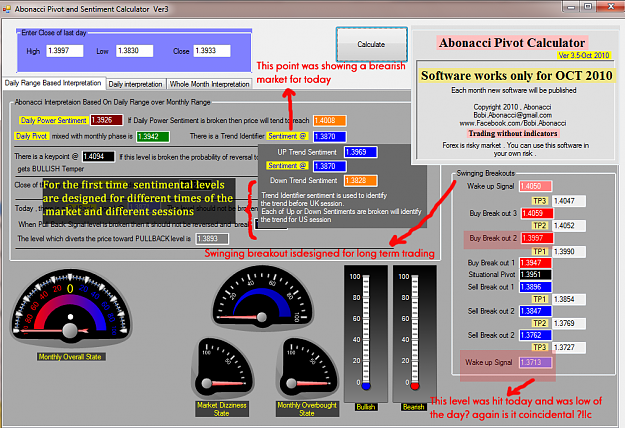Click the TP3 value 1.4047 box

[x=569, y=201]
